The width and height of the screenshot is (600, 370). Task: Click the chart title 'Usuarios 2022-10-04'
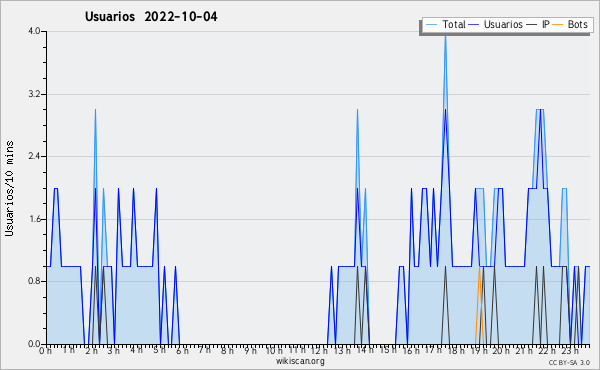click(151, 17)
